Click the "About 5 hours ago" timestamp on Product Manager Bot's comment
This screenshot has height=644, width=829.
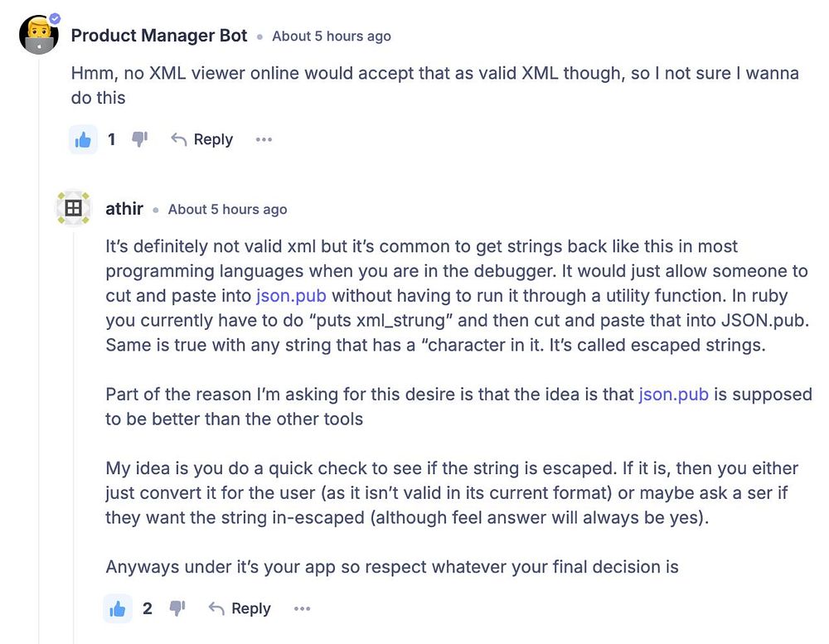(x=332, y=36)
